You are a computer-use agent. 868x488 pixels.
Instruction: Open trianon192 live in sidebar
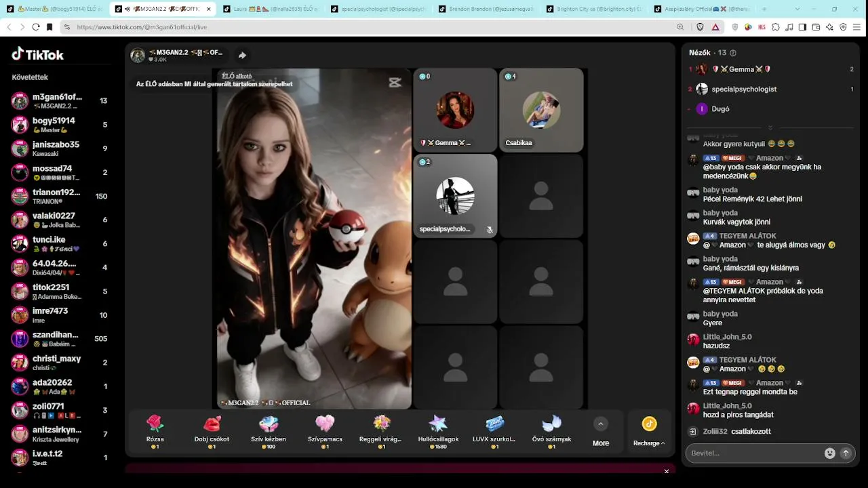pos(60,196)
